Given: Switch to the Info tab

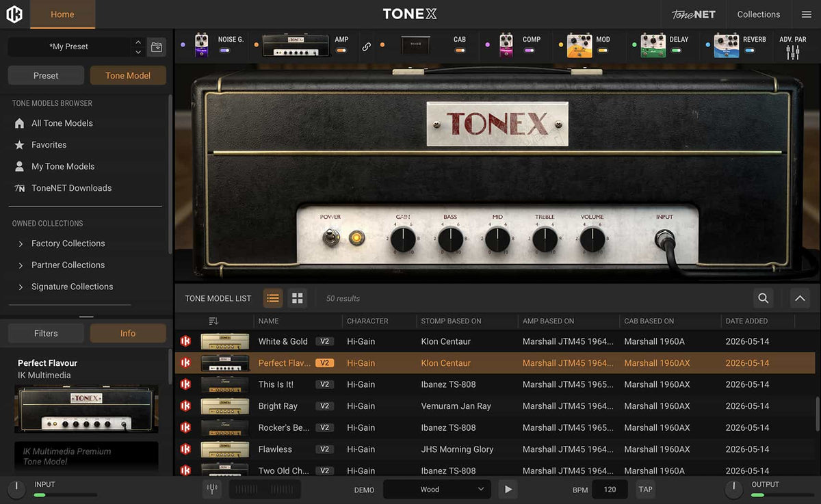Looking at the screenshot, I should [128, 333].
